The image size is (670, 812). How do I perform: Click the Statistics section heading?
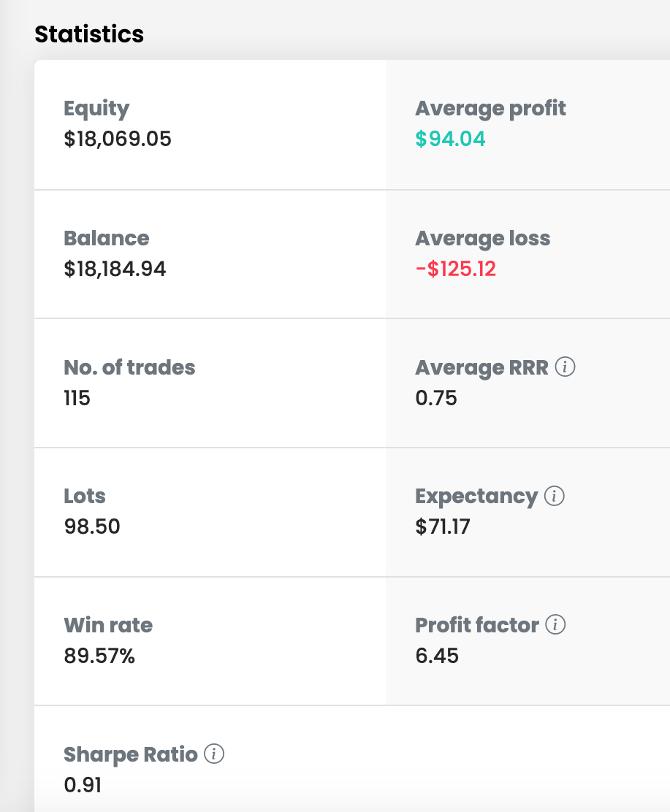pos(89,34)
